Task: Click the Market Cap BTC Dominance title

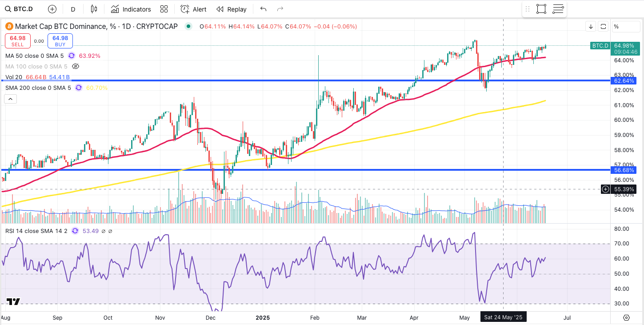Action: [x=61, y=26]
